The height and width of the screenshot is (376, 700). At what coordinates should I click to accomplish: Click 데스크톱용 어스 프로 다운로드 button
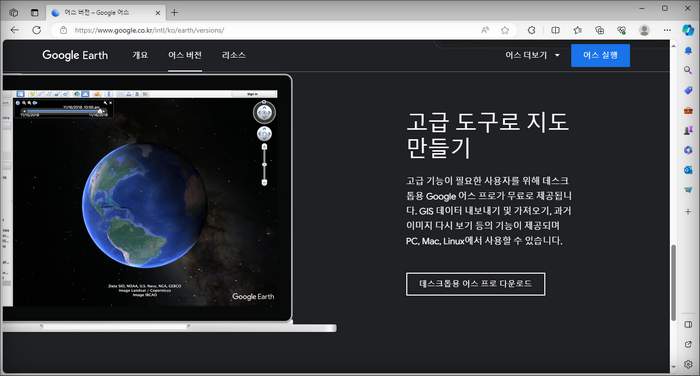click(475, 284)
